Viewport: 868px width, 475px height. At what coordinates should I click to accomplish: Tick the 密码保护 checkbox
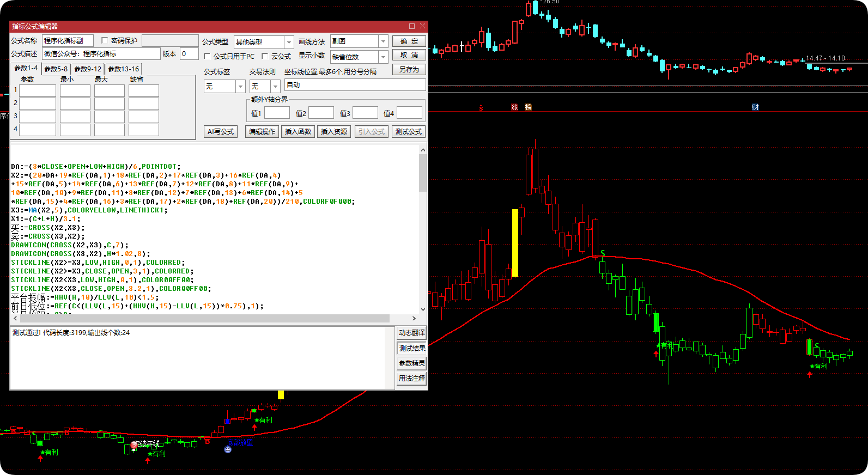click(x=105, y=41)
